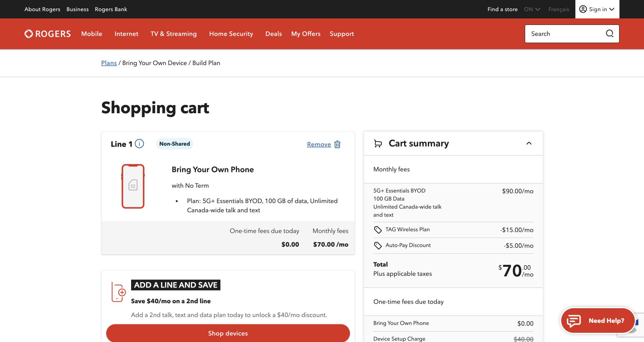Screen dimensions: 644x342
Task: Open the Business link
Action: [x=77, y=9]
